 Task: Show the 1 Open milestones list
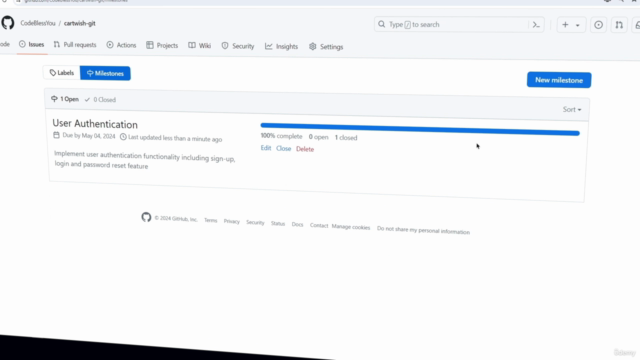64,99
